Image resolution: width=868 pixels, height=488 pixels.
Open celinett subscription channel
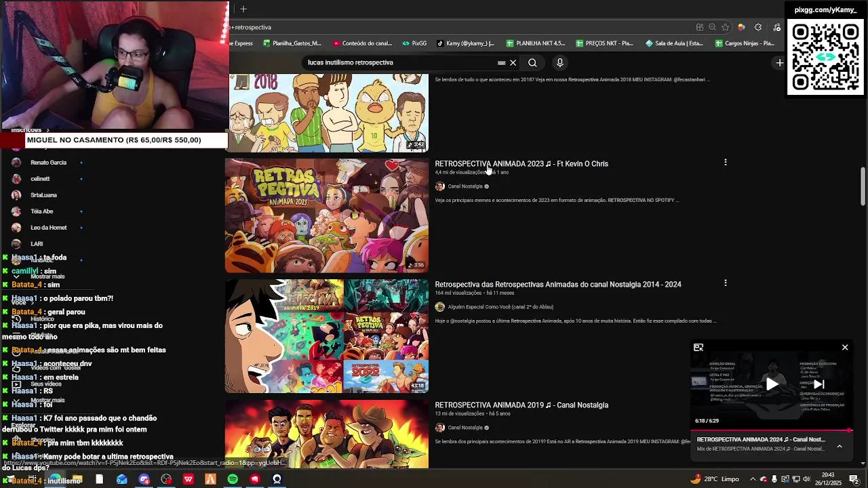tap(40, 179)
